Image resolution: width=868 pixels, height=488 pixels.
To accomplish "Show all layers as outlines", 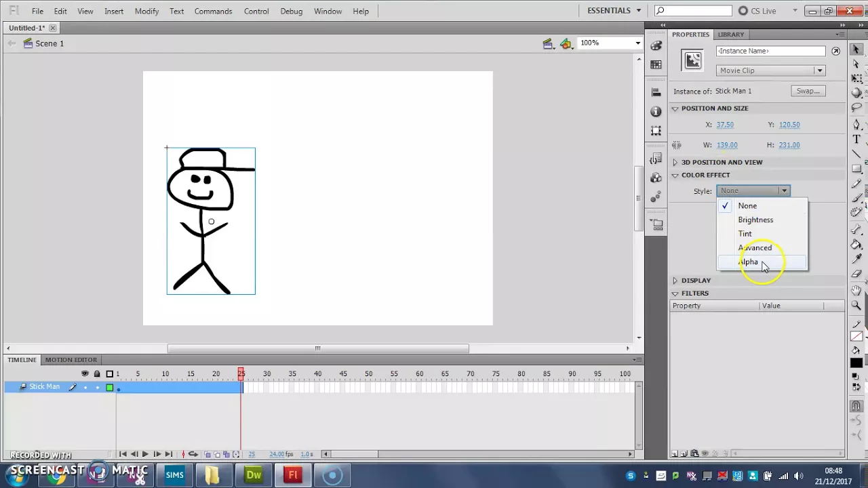I will (109, 373).
